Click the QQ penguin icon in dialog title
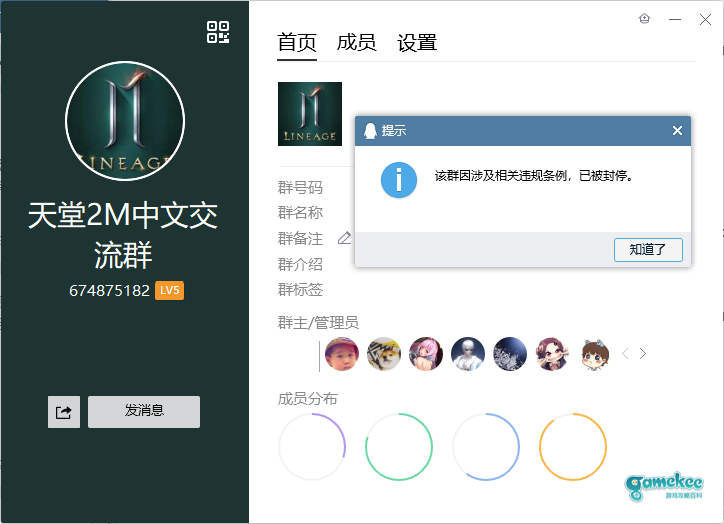This screenshot has width=724, height=524. coord(370,131)
